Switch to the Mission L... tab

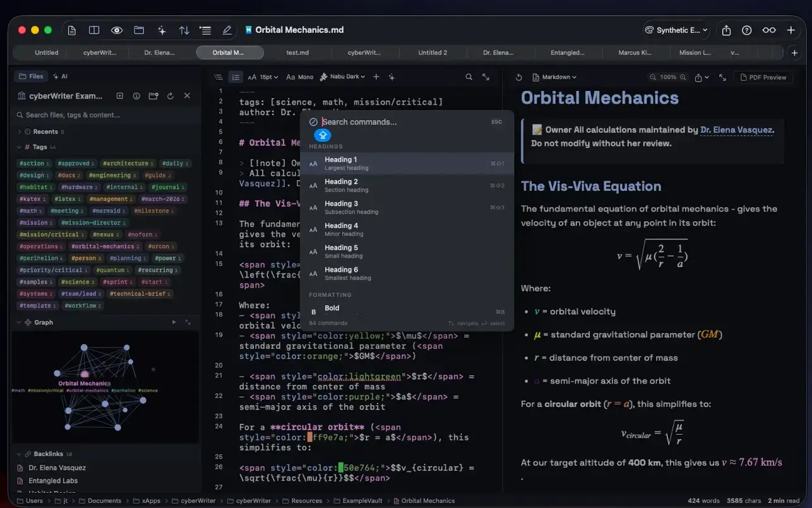coord(695,53)
